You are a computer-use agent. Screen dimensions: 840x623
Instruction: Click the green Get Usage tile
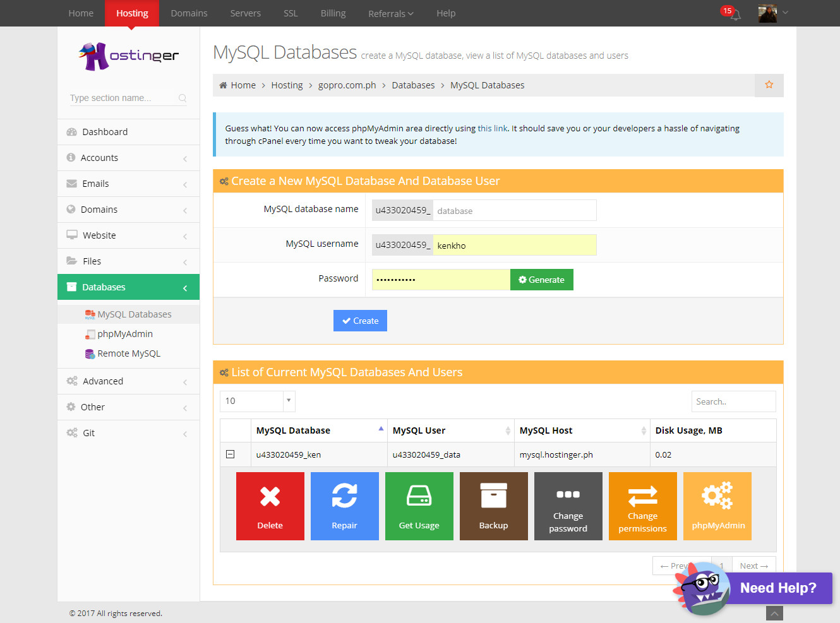(419, 506)
